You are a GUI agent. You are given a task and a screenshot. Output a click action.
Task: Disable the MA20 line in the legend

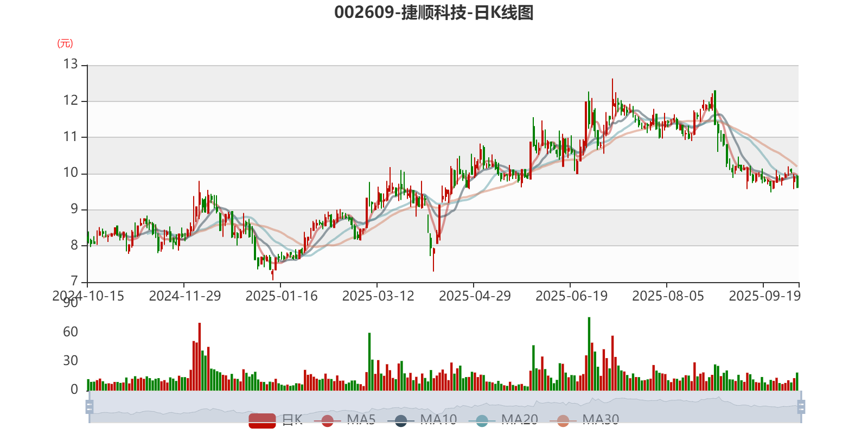pos(503,420)
